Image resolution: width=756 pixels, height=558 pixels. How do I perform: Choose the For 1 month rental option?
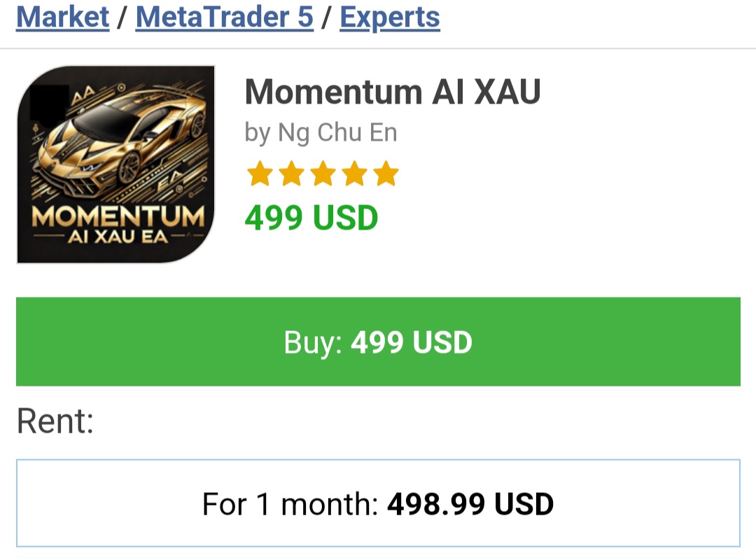point(378,503)
